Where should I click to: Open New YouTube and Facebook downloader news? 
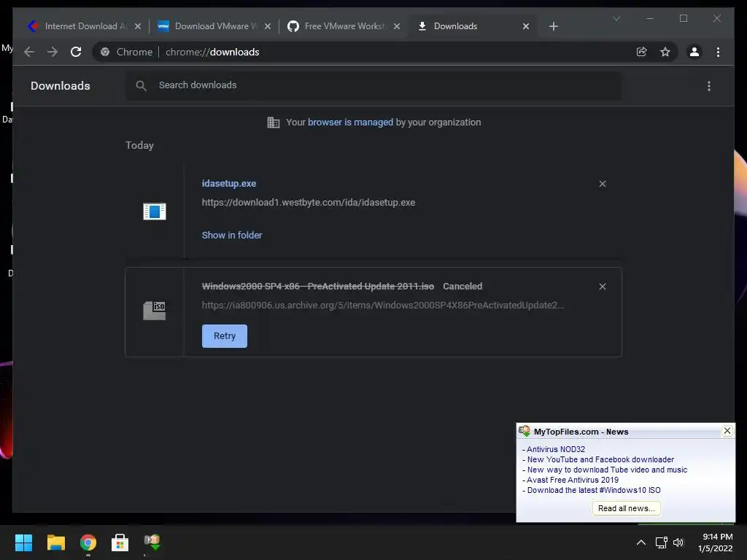(600, 459)
